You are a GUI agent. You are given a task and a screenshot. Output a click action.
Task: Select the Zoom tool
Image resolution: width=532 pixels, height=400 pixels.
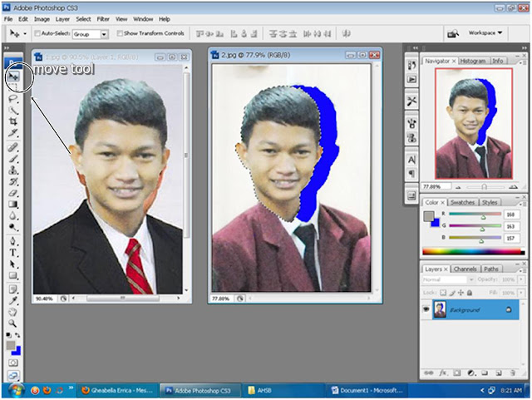coord(13,323)
